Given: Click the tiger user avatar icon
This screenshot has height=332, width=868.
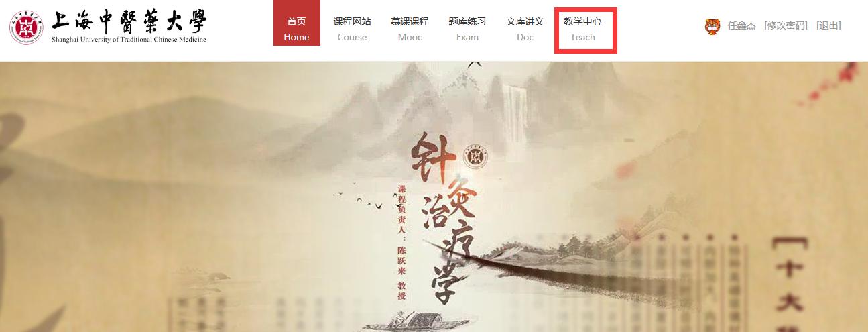Looking at the screenshot, I should point(712,26).
